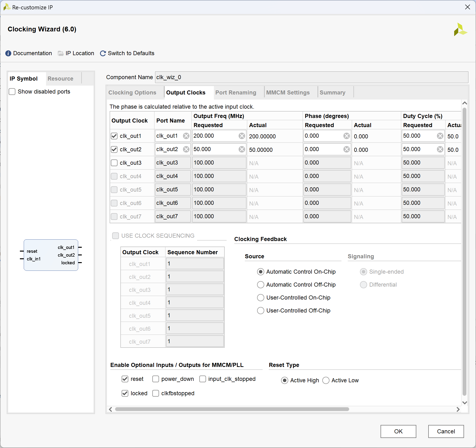Viewport: 476px width, 448px height.
Task: Clear clk_out1 requested frequency 200.000
Action: pos(242,136)
